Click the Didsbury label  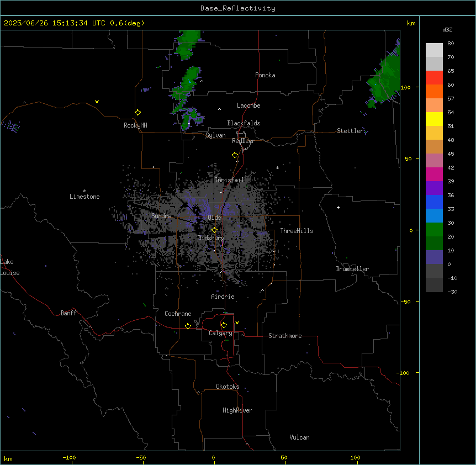211,238
